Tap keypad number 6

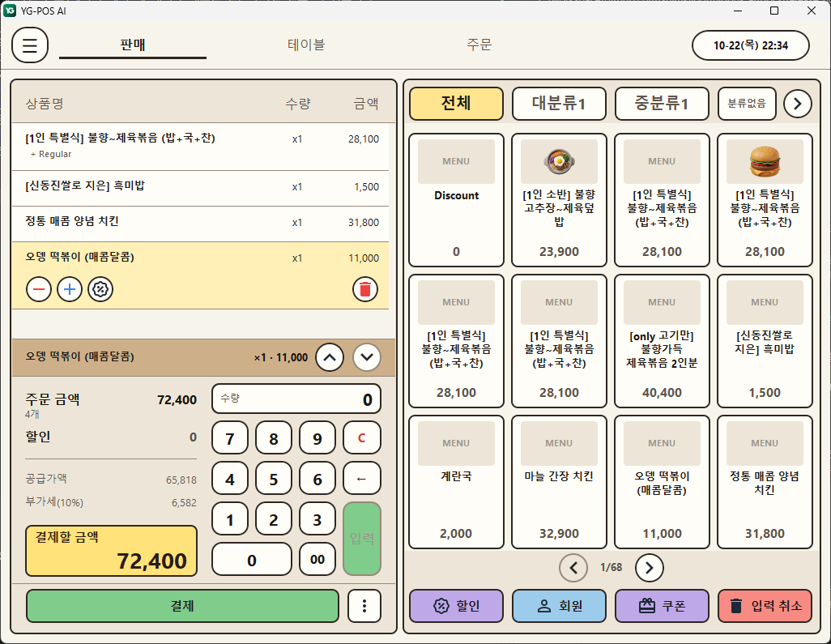tap(317, 479)
